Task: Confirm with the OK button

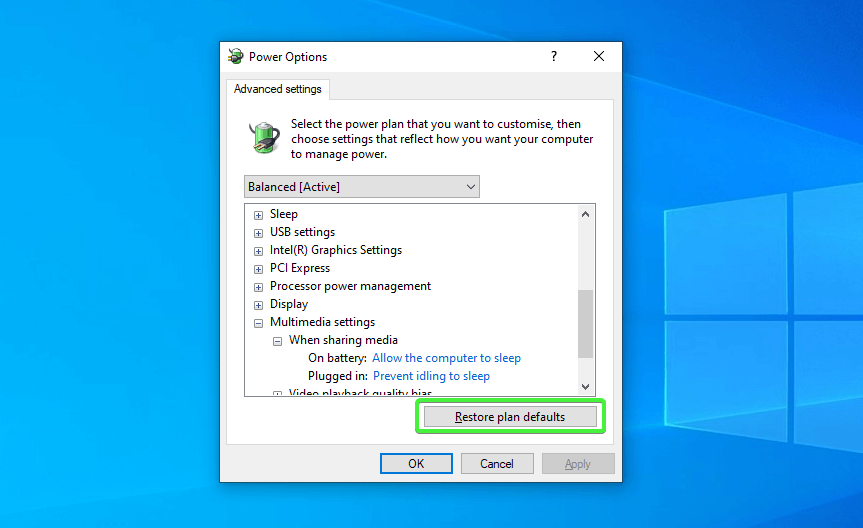Action: click(x=416, y=464)
